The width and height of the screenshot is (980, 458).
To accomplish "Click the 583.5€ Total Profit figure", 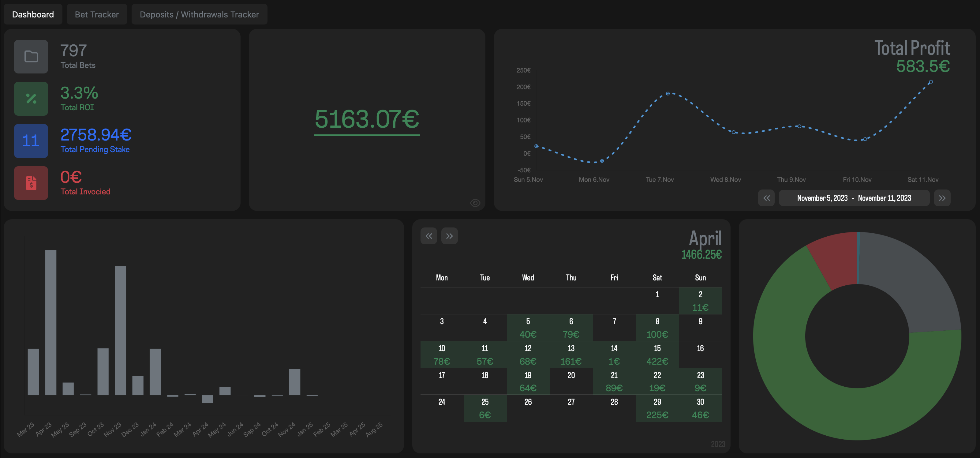I will (923, 66).
